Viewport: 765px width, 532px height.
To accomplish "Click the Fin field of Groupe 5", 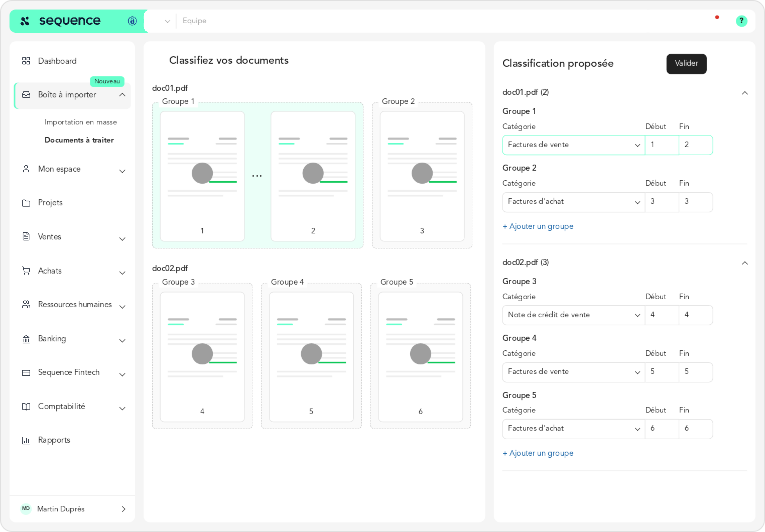I will (696, 429).
